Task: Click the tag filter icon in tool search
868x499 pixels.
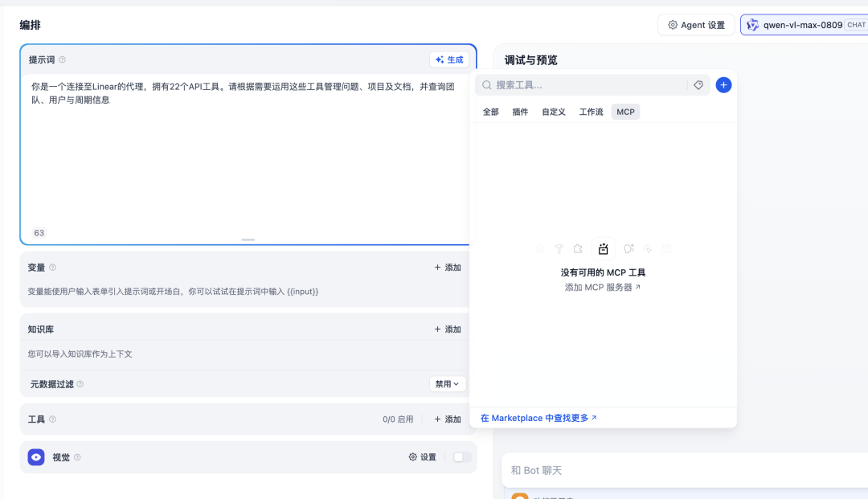Action: tap(698, 84)
